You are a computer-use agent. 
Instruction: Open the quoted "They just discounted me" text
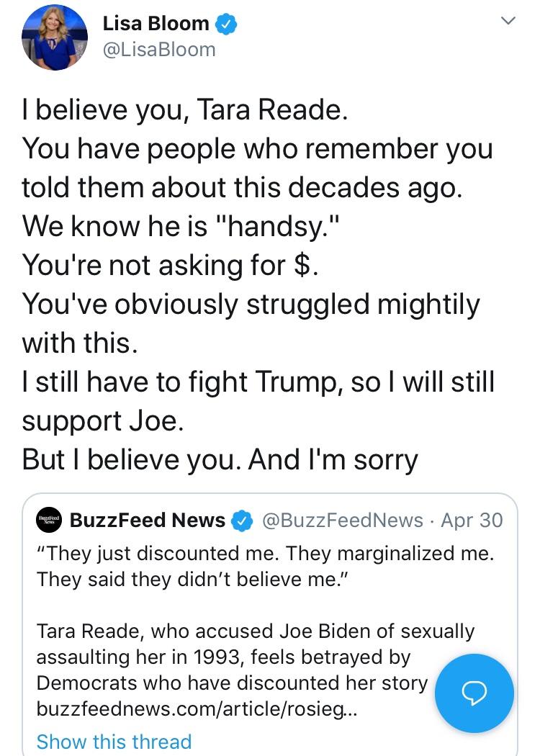(266, 566)
